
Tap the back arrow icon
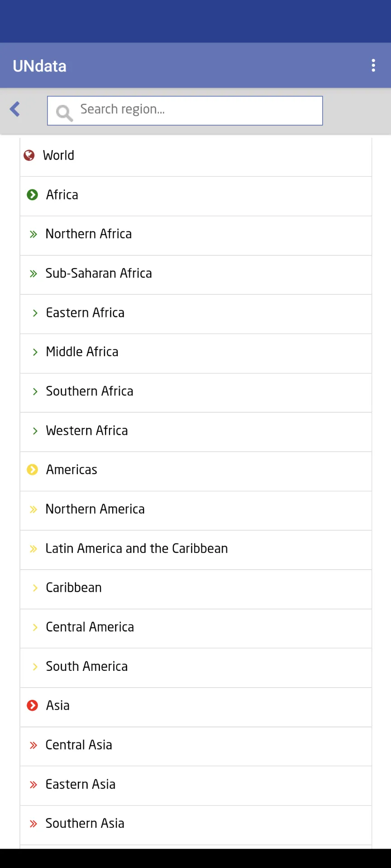pos(15,109)
